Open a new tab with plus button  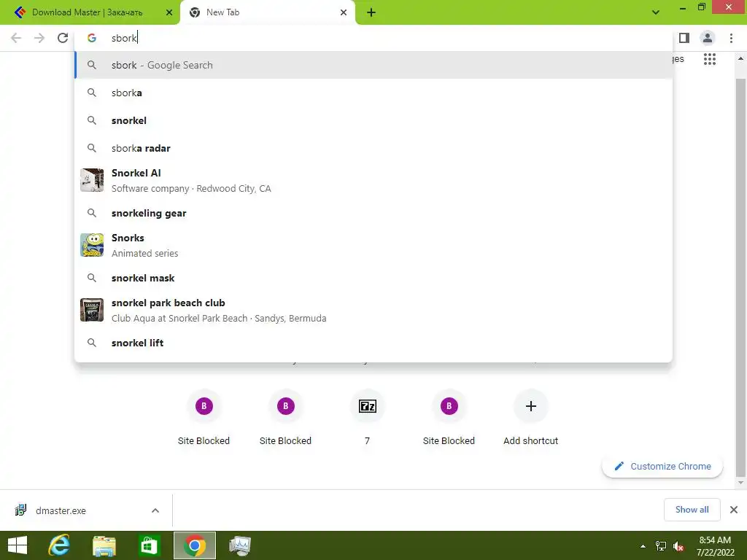[371, 12]
